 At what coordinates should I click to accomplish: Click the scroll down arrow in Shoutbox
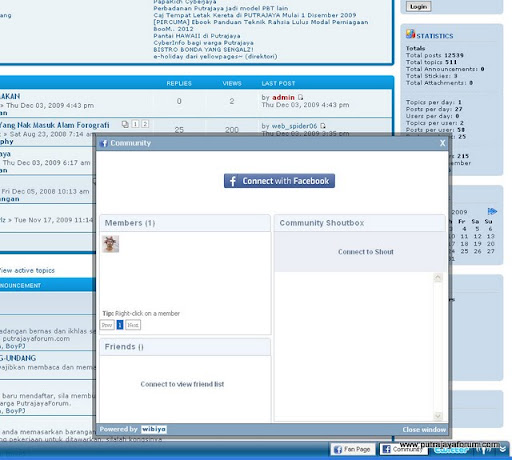click(438, 416)
